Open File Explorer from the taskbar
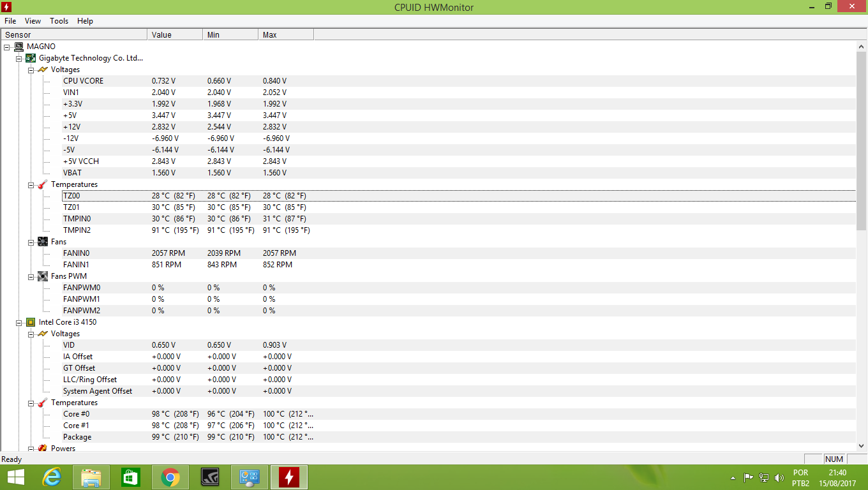 pyautogui.click(x=91, y=477)
